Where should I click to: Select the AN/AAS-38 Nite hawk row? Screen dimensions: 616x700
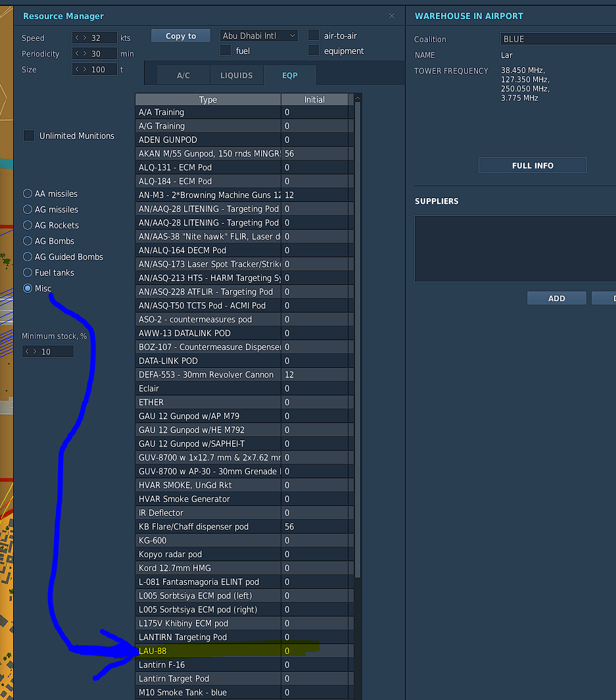click(245, 237)
